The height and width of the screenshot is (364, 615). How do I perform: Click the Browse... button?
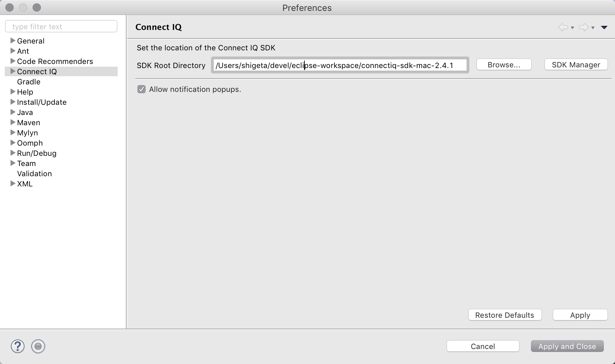(504, 65)
